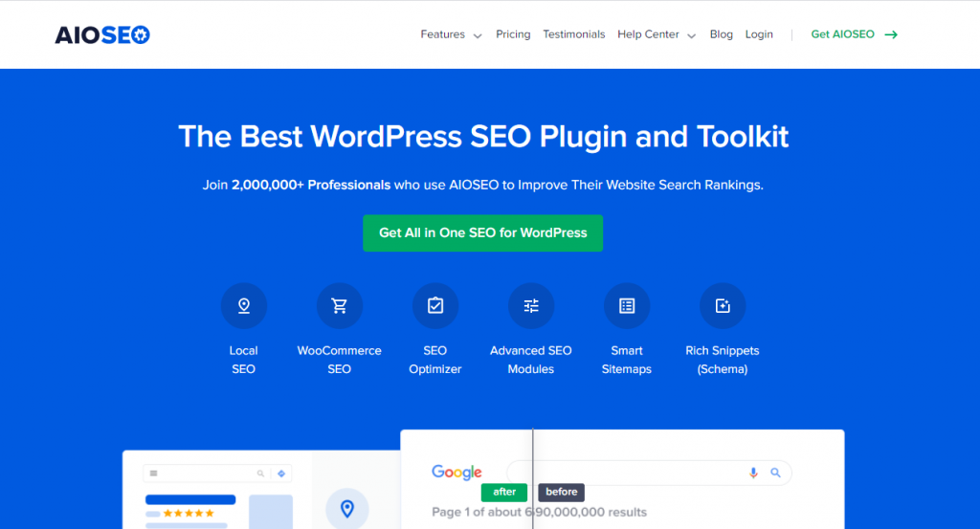The image size is (980, 529).
Task: Click the Google microphone icon
Action: coord(753,473)
